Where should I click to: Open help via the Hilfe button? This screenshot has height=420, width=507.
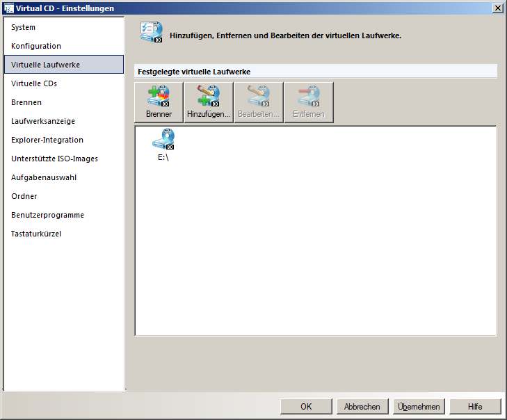coord(475,406)
